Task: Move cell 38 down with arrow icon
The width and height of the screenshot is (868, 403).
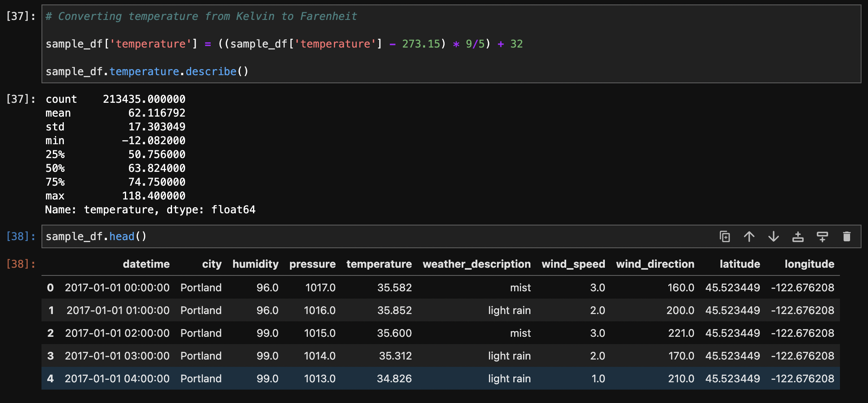Action: 774,236
